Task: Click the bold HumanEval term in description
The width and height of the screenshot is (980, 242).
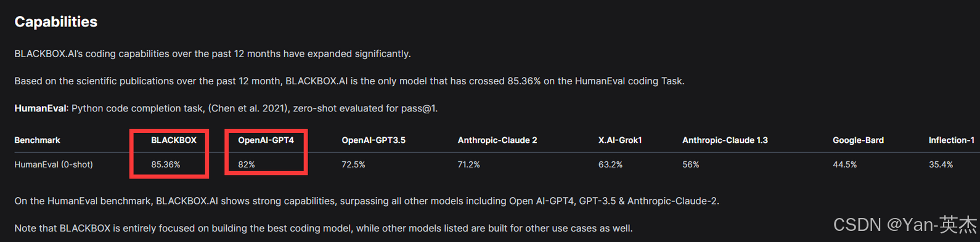Action: pyautogui.click(x=40, y=108)
